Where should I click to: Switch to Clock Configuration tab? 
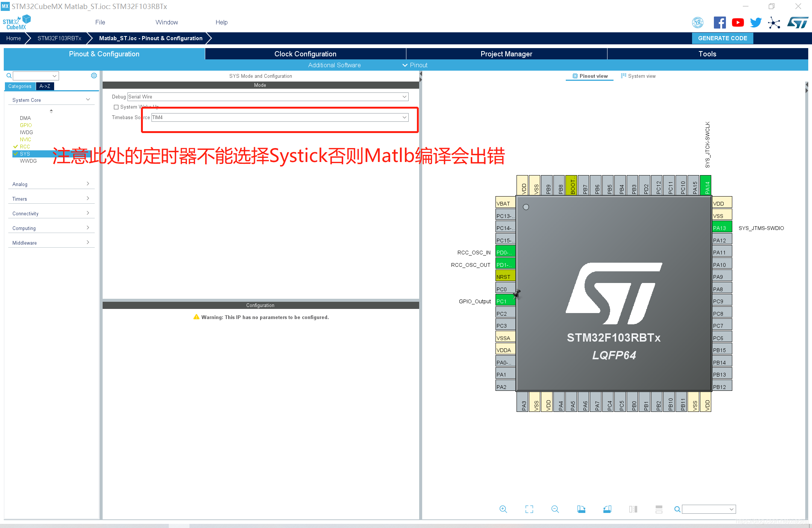pos(305,54)
